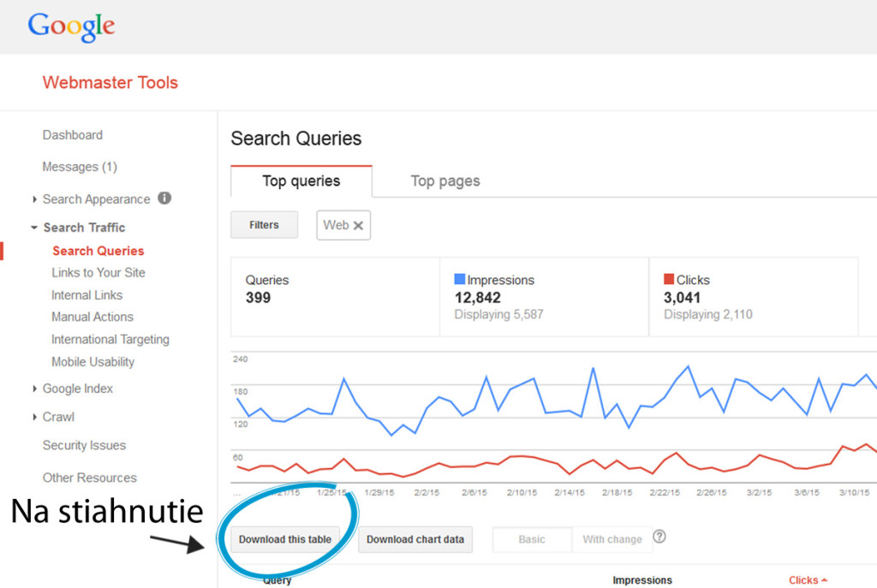877x588 pixels.
Task: Click the Clicks column header
Action: click(803, 580)
